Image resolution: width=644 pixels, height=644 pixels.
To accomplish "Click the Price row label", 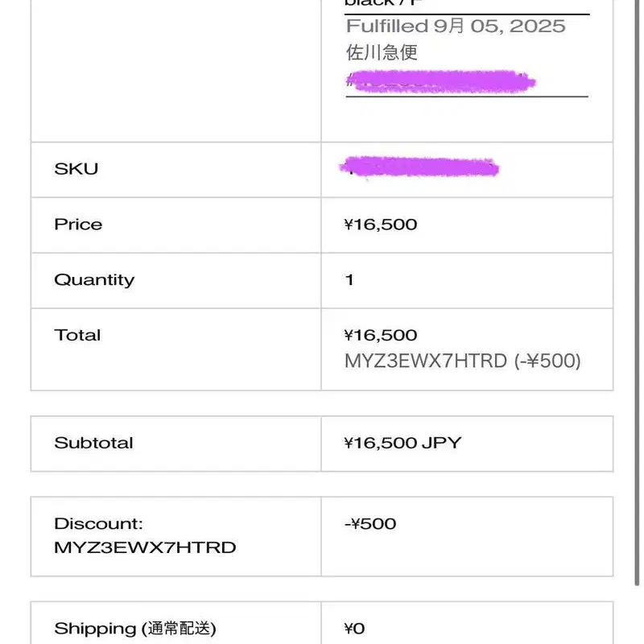I will (78, 225).
